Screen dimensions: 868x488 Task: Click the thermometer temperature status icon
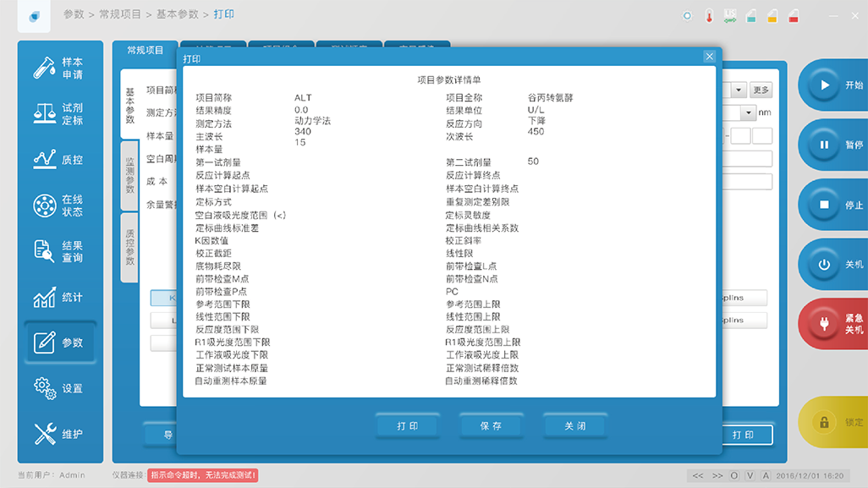(x=709, y=16)
